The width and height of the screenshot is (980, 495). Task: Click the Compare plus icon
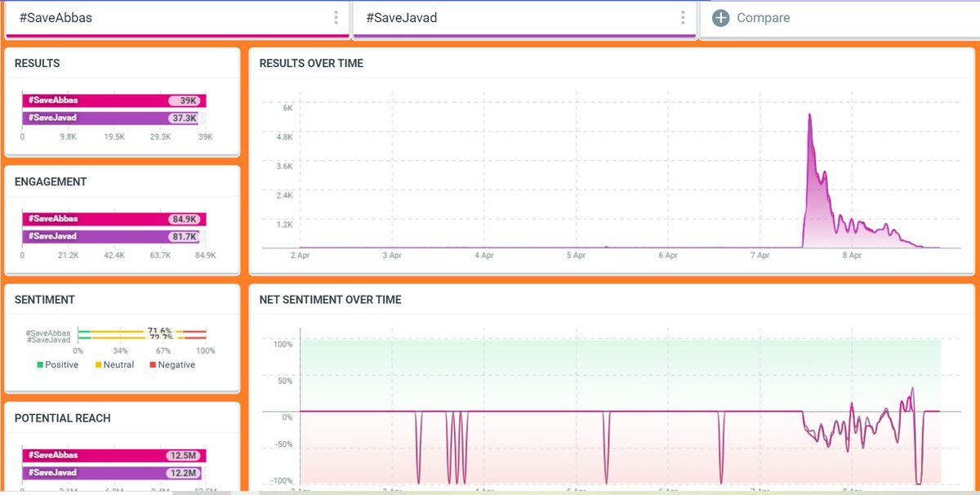click(x=720, y=18)
